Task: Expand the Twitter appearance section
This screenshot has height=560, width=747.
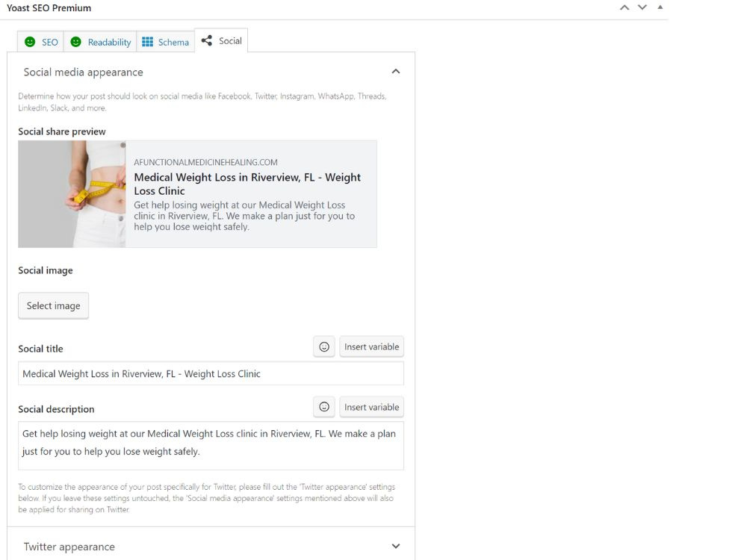Action: 395,547
